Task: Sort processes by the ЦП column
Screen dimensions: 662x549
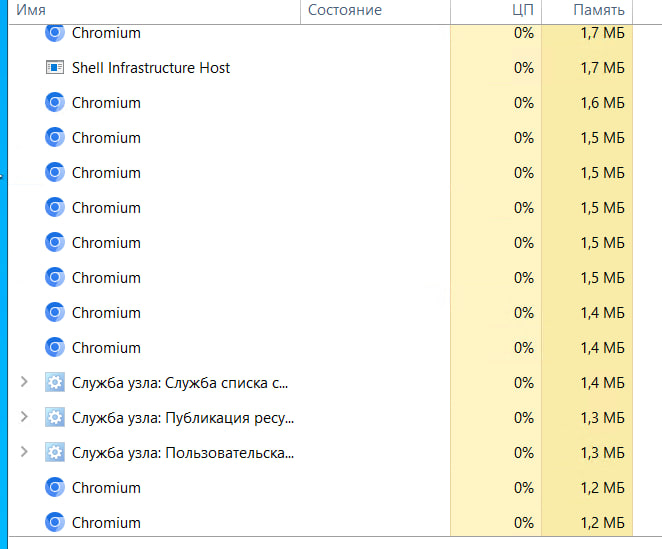Action: [x=524, y=10]
